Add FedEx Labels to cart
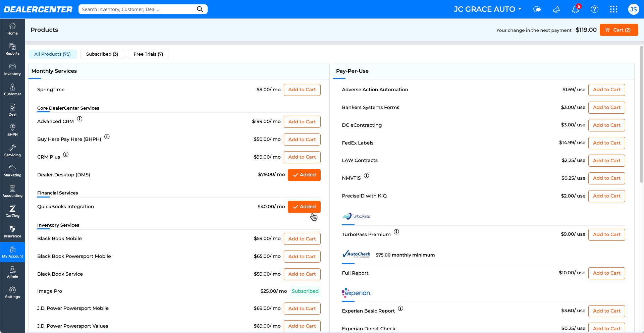The height and width of the screenshot is (333, 644). click(x=607, y=143)
